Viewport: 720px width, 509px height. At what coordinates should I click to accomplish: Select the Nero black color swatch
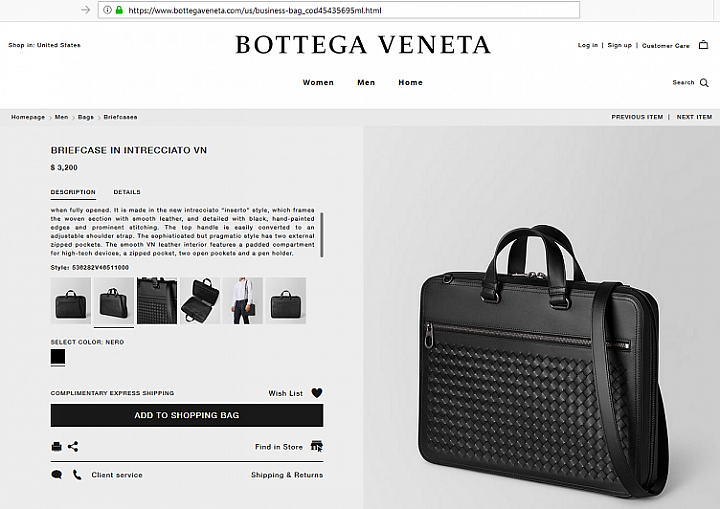coord(58,356)
